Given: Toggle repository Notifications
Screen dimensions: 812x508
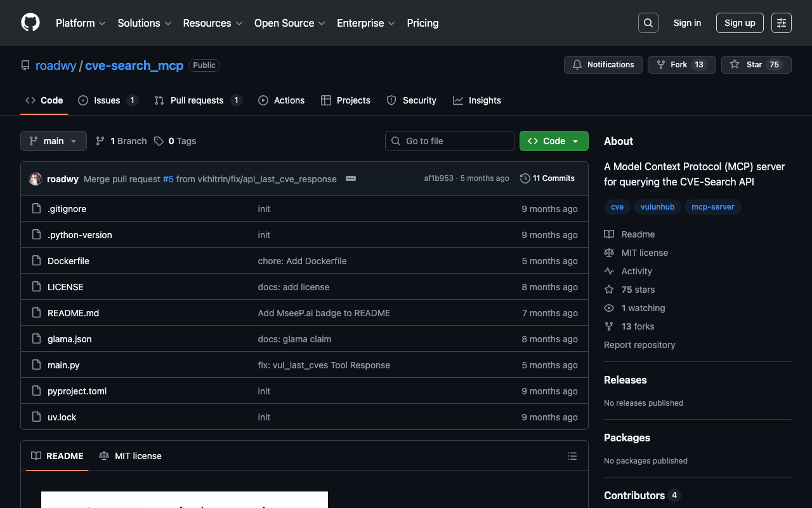Looking at the screenshot, I should click(603, 65).
